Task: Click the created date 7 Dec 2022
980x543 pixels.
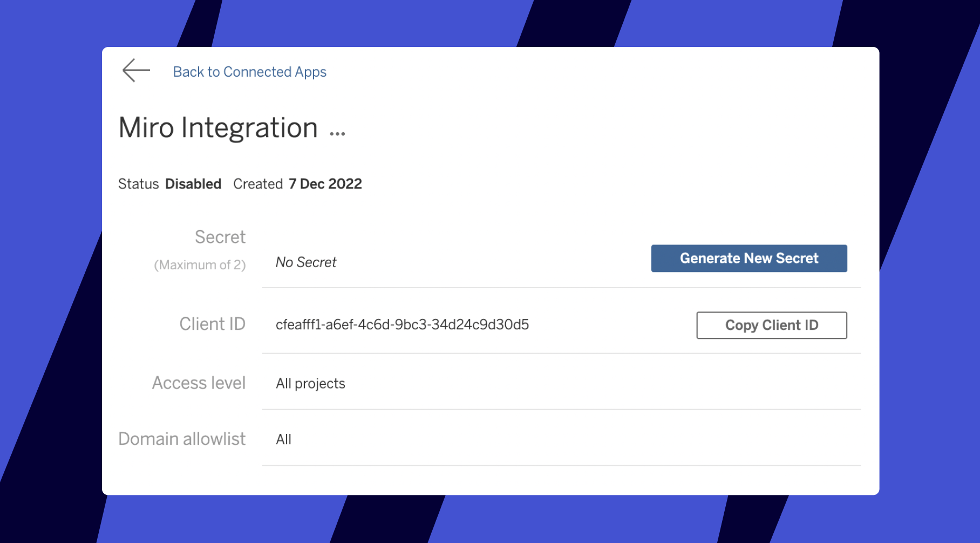Action: pos(325,184)
